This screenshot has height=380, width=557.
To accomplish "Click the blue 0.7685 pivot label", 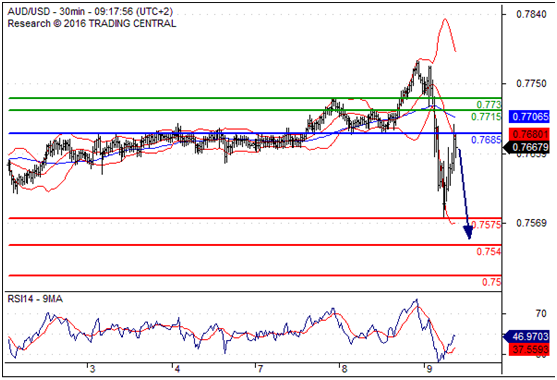I will pos(486,140).
